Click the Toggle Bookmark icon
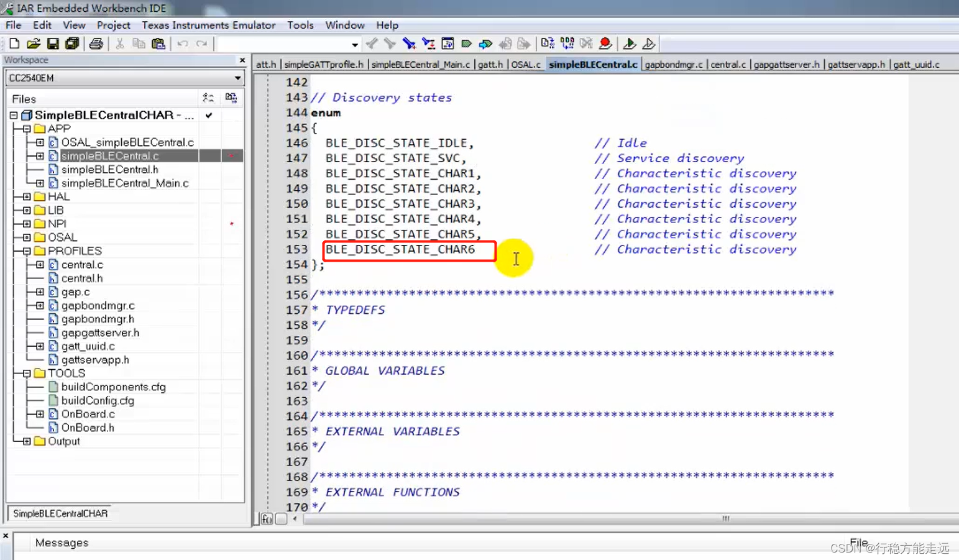Image resolution: width=959 pixels, height=560 pixels. 467,44
